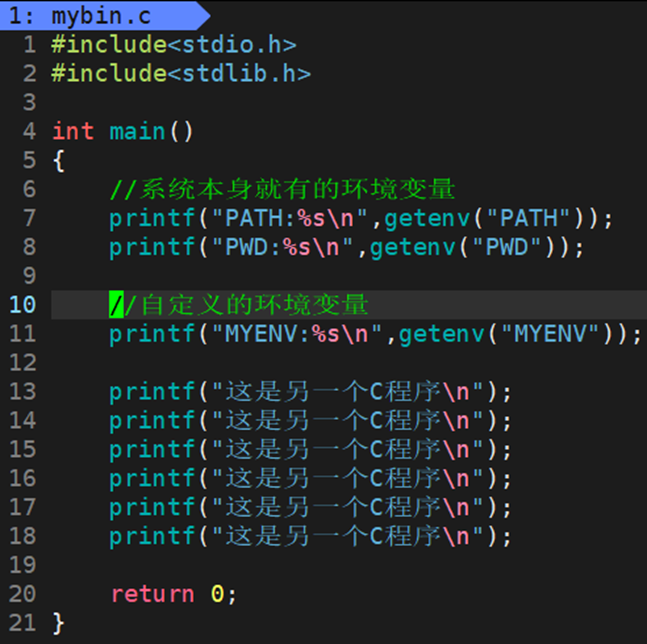Screen dimensions: 647x644
Task: Click highlighted line number 10 in the gutter
Action: click(23, 304)
